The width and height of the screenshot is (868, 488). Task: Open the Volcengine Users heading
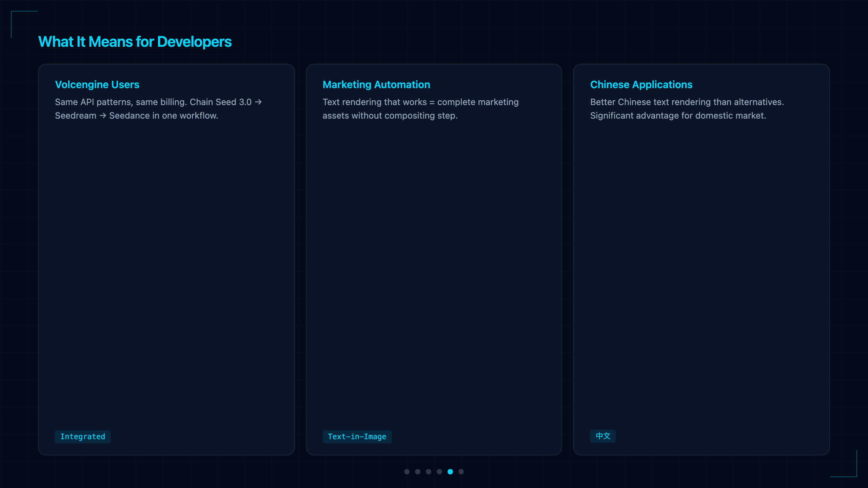(97, 84)
